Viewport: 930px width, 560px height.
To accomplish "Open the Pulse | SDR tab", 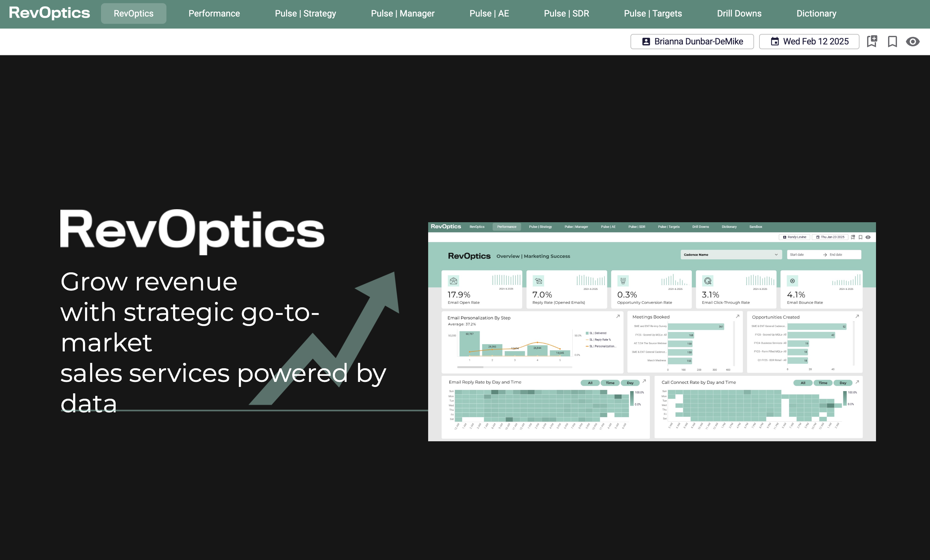I will coord(566,14).
